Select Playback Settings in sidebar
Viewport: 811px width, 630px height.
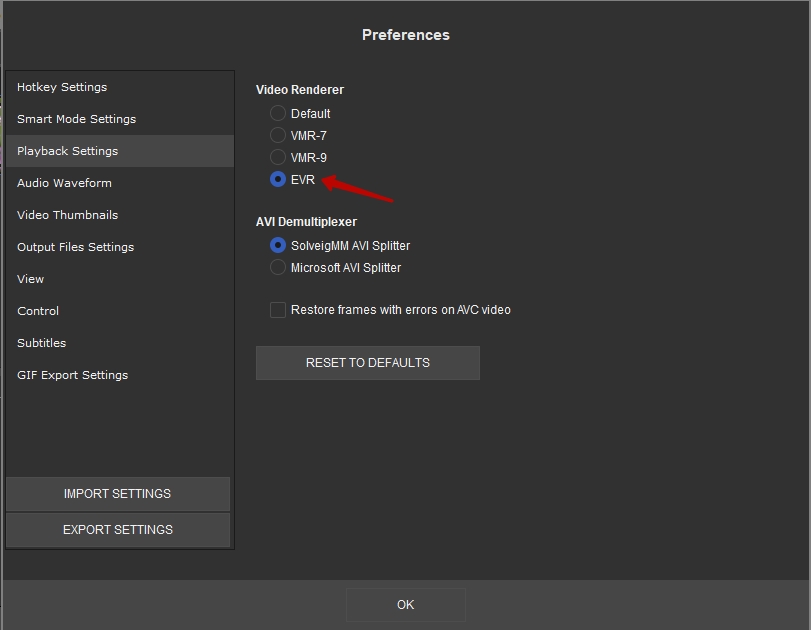tap(67, 151)
